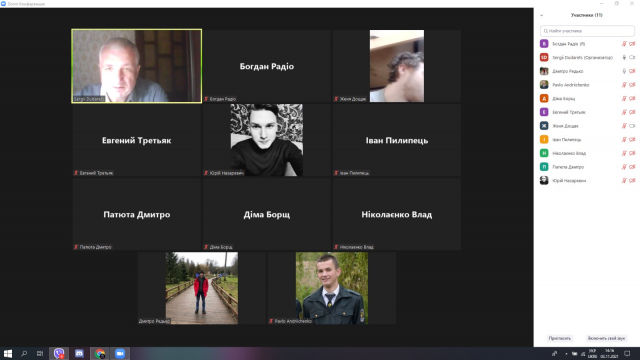Click the Діма Борщ video tile
640x360 pixels.
[x=267, y=214]
